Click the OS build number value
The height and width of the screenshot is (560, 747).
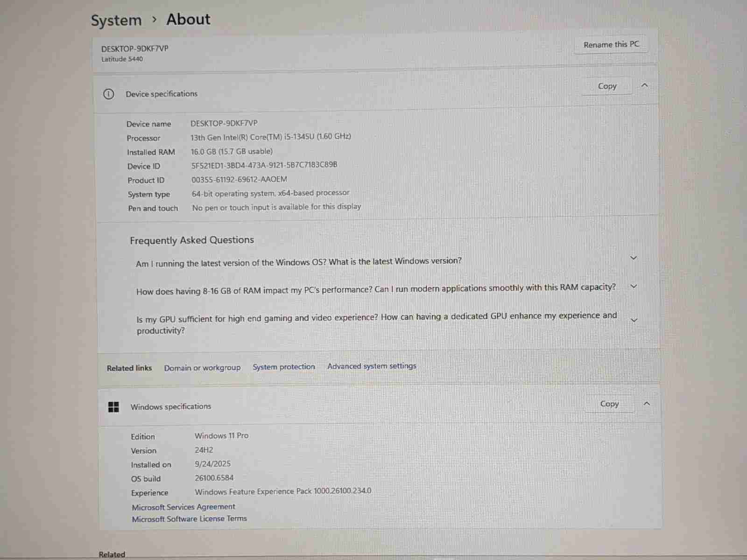(x=214, y=478)
